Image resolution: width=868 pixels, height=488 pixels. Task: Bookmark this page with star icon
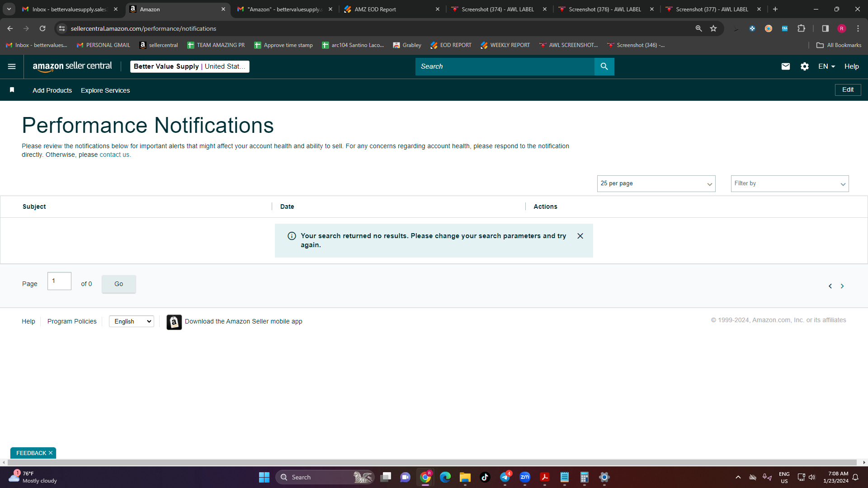[713, 28]
